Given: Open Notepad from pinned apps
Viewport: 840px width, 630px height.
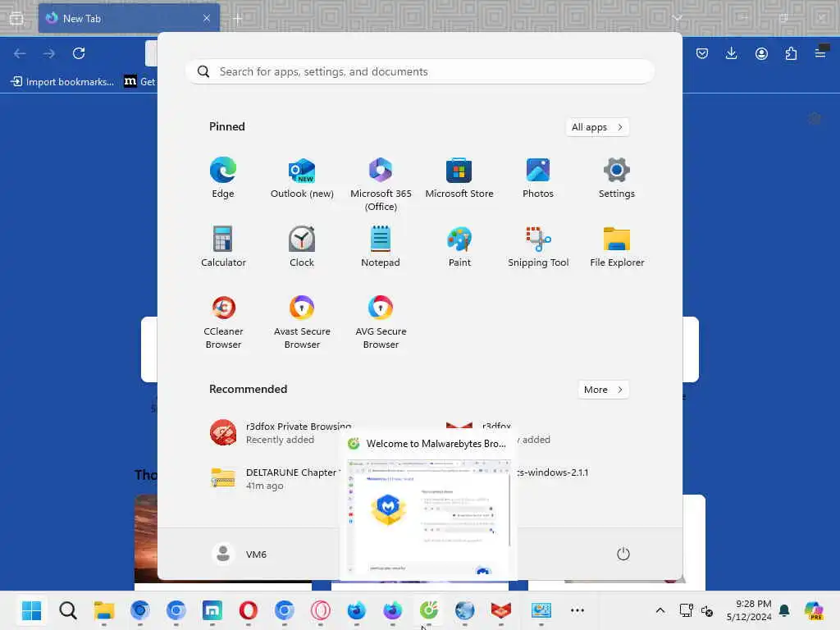Looking at the screenshot, I should pos(381,247).
